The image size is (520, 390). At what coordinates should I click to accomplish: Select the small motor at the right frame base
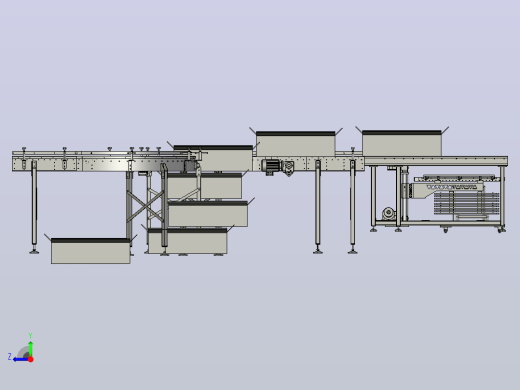pyautogui.click(x=389, y=213)
